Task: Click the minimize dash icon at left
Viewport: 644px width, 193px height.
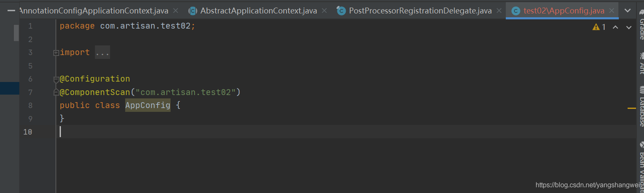Action: pyautogui.click(x=11, y=10)
